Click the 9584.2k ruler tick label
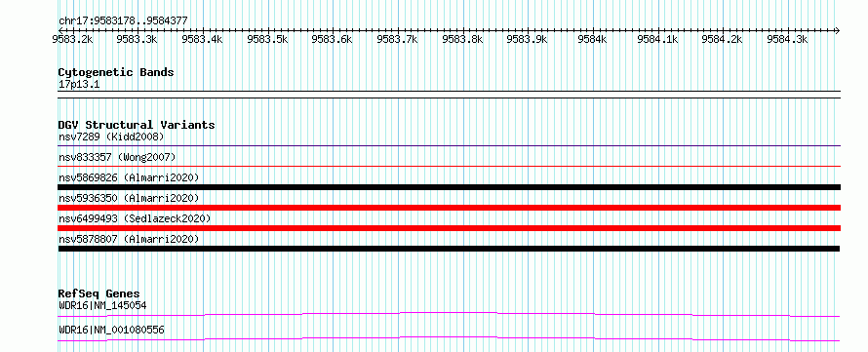The image size is (868, 352). (722, 39)
